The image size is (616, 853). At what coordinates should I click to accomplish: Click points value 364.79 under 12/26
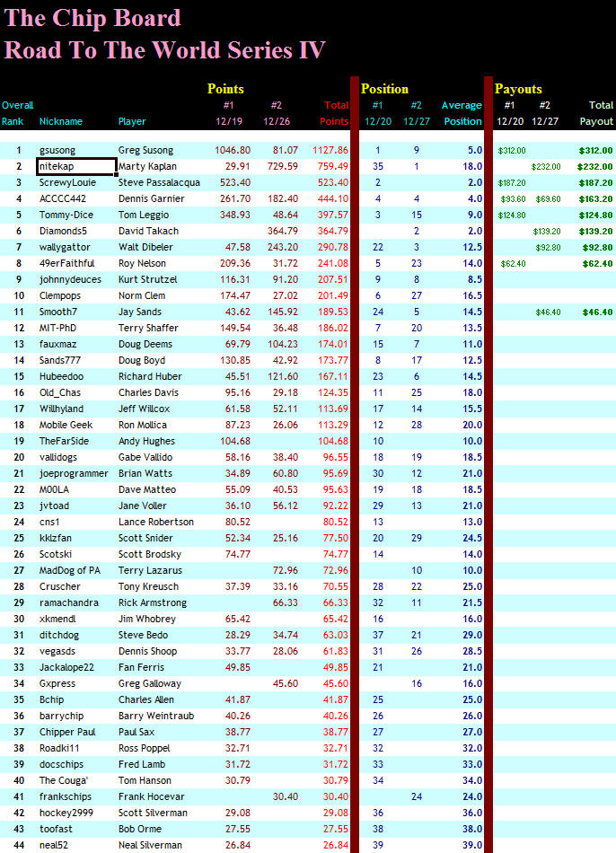click(x=283, y=231)
